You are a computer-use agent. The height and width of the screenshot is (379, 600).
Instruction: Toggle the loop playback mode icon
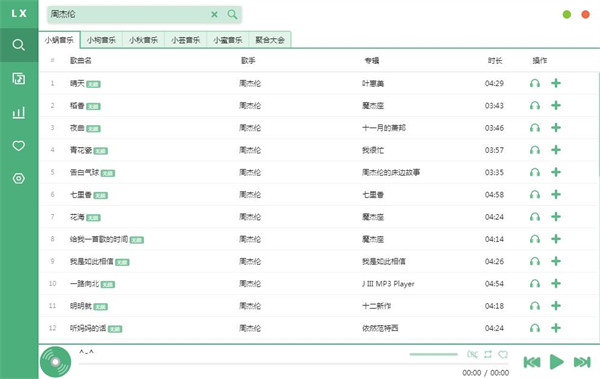click(x=488, y=354)
